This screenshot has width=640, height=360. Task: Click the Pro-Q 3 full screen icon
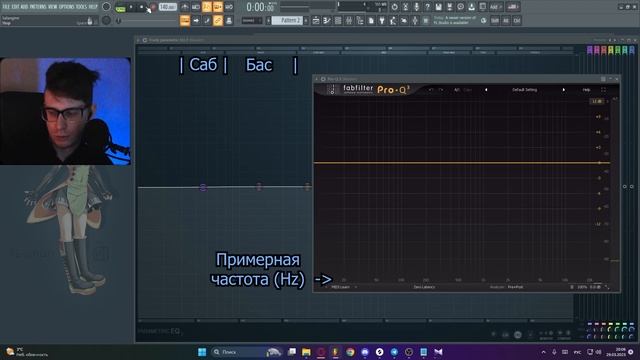point(603,90)
